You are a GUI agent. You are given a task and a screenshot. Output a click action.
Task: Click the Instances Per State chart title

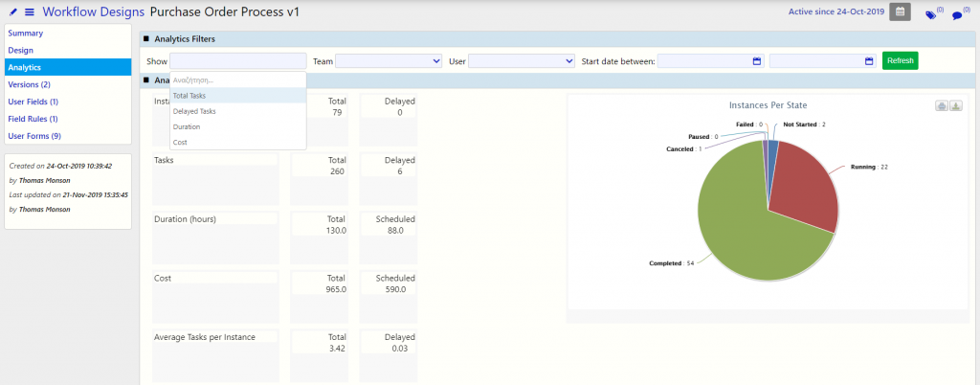768,105
